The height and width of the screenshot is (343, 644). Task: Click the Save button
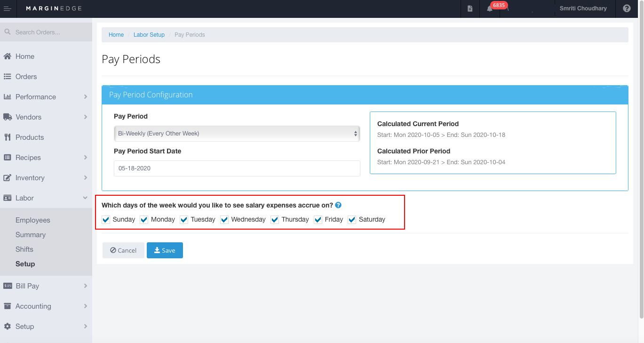[x=165, y=250]
